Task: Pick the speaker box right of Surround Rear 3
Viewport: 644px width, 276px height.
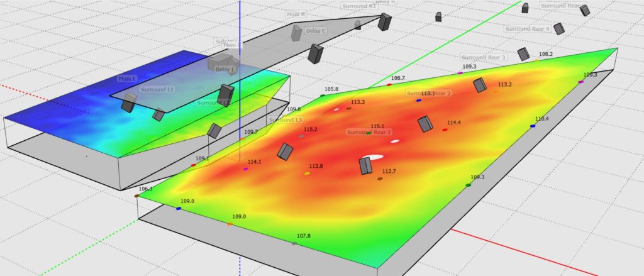Action: [523, 54]
